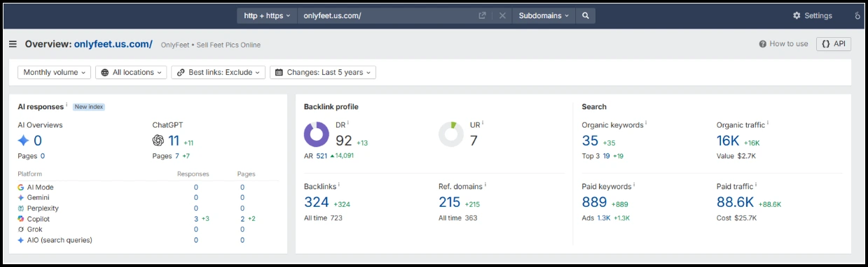Viewport: 868px width, 267px height.
Task: Click the search magnifier button
Action: pyautogui.click(x=586, y=15)
